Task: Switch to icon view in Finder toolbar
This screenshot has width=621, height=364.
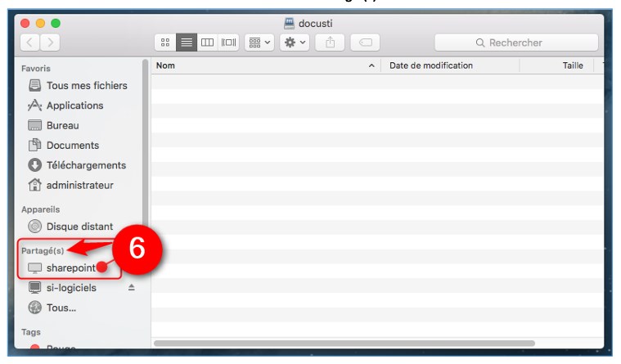Action: [x=165, y=43]
